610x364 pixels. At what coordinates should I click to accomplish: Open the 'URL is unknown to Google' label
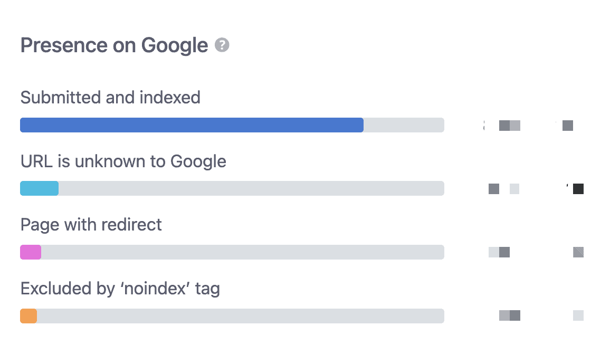point(123,161)
